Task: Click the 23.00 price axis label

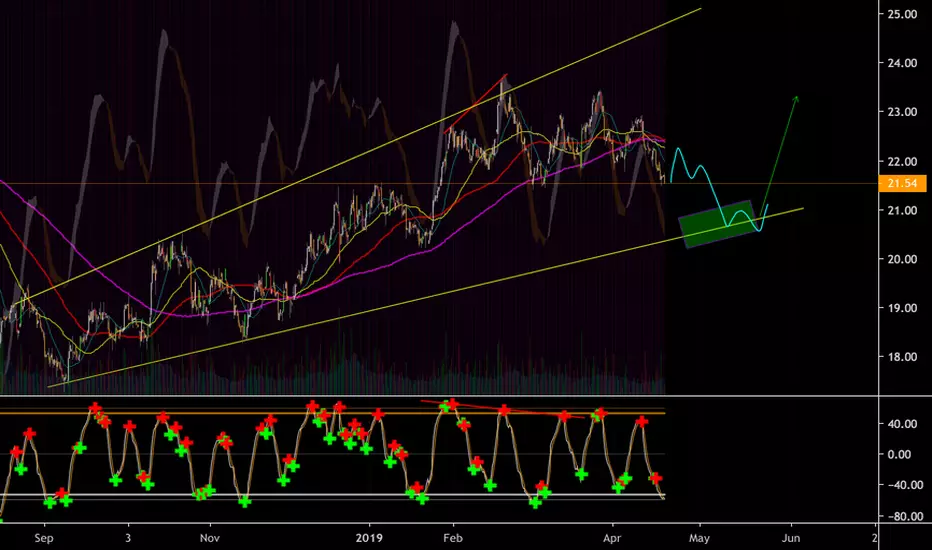Action: tap(902, 112)
